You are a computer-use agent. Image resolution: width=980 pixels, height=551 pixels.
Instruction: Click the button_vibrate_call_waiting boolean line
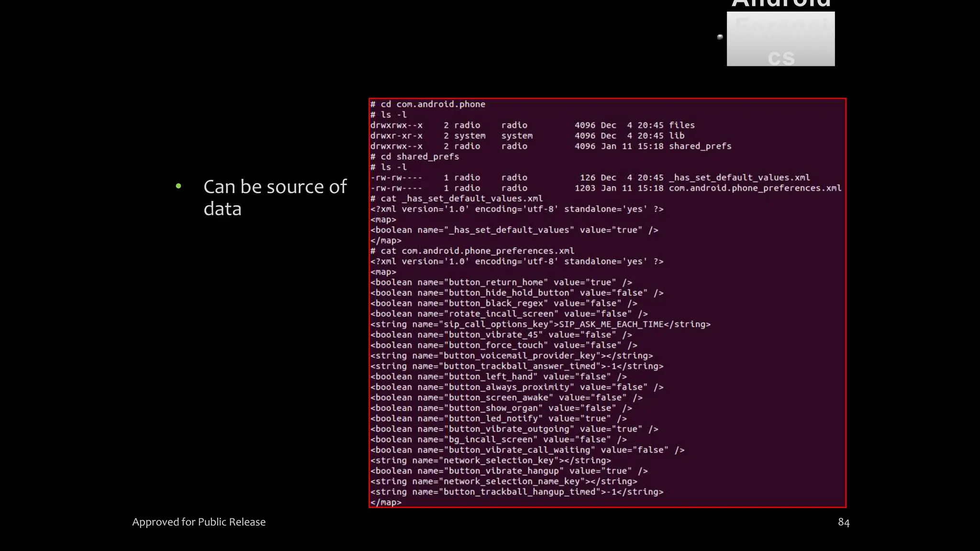tap(527, 450)
